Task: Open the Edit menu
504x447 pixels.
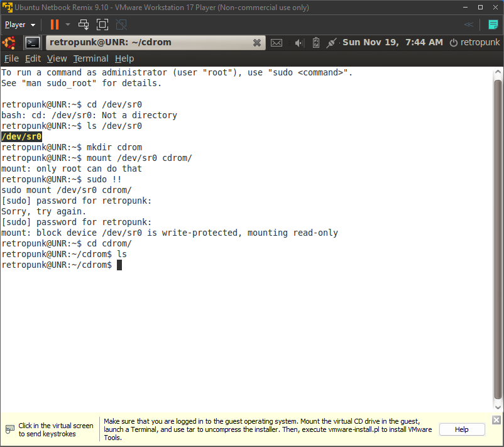Action: [33, 58]
